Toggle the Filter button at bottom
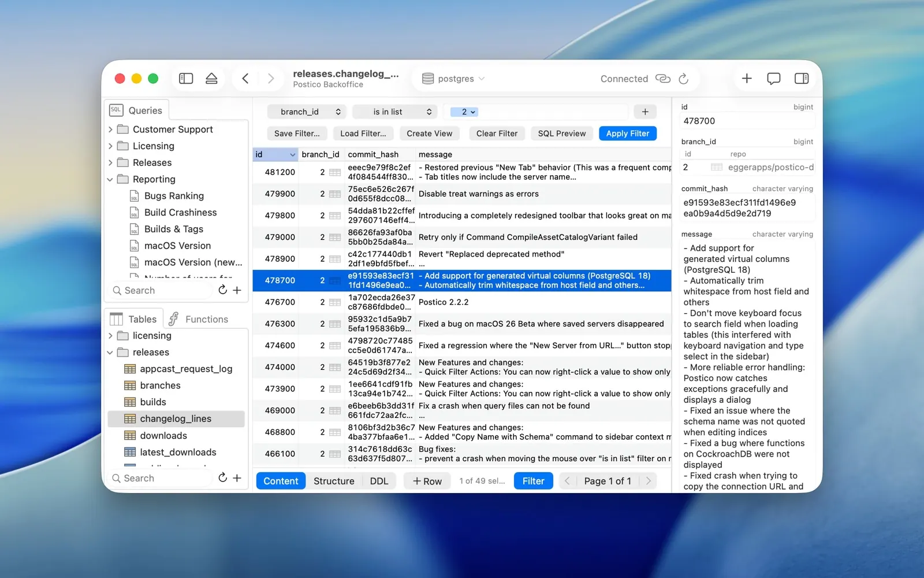 pyautogui.click(x=534, y=481)
